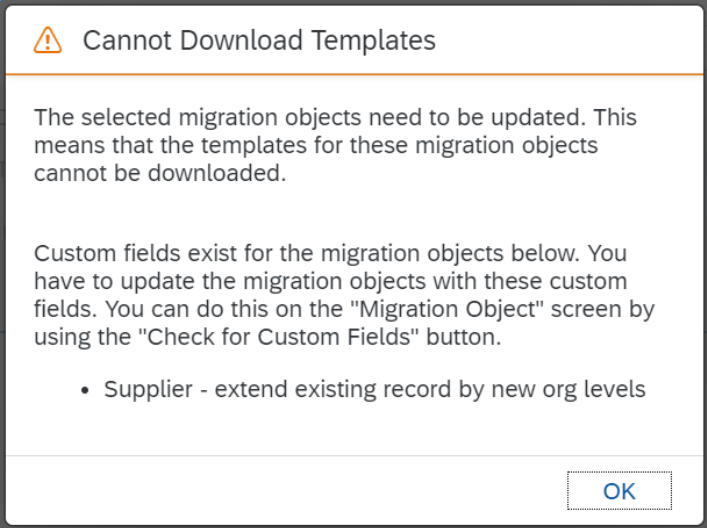Click the word "Templates" in the header
Viewport: 707px width, 528px height.
point(373,40)
